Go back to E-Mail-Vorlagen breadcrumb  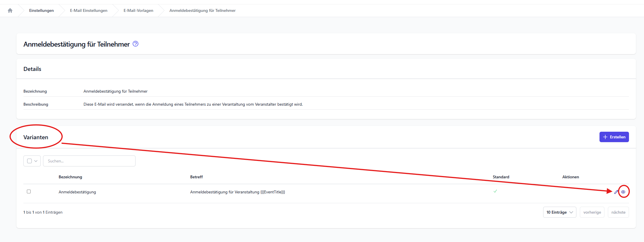(138, 11)
